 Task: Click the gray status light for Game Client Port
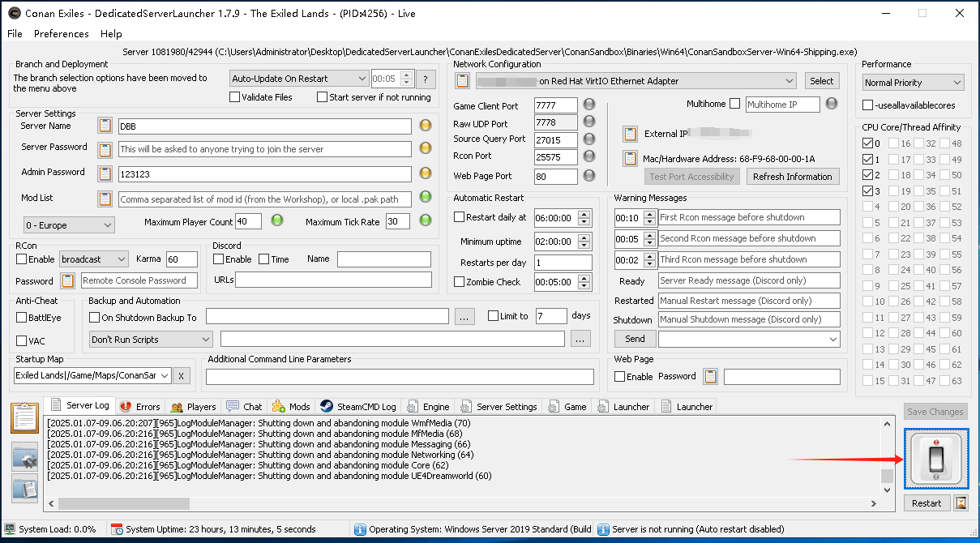tap(589, 105)
